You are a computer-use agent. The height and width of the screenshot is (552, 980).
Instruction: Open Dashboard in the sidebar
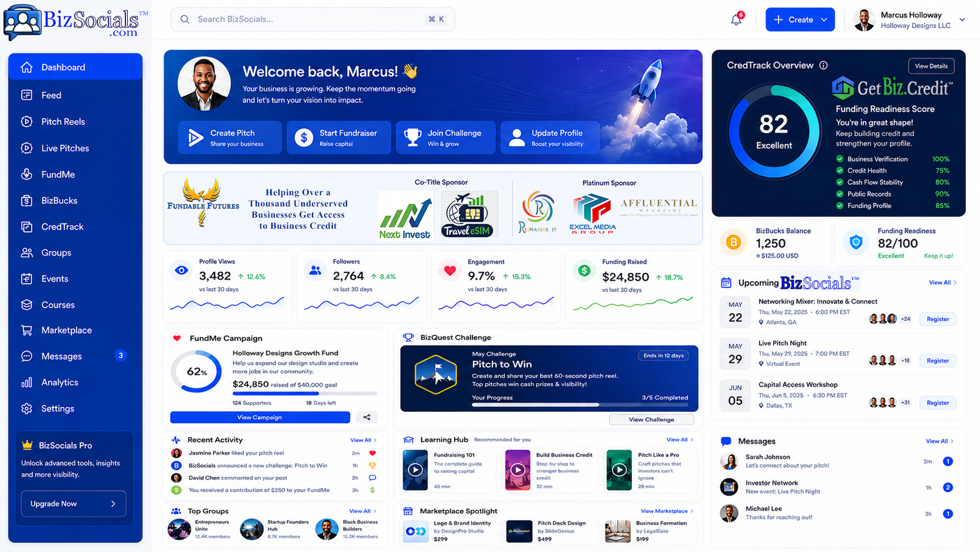[x=75, y=67]
